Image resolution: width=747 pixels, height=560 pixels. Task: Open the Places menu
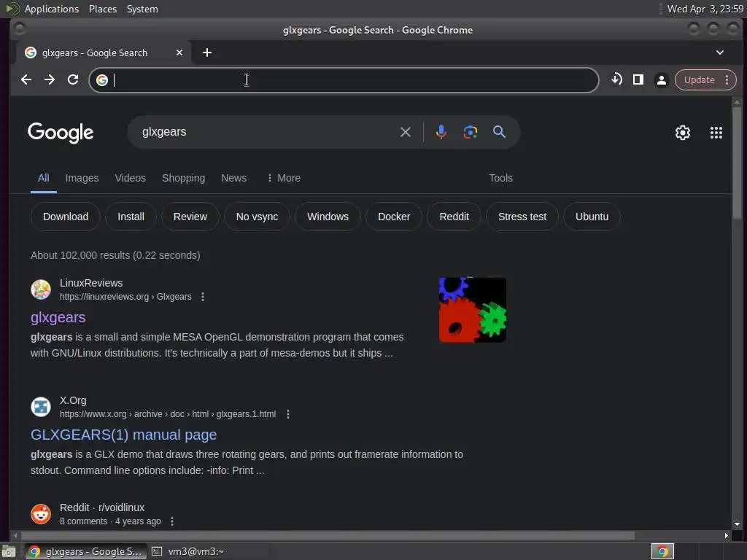click(x=103, y=9)
